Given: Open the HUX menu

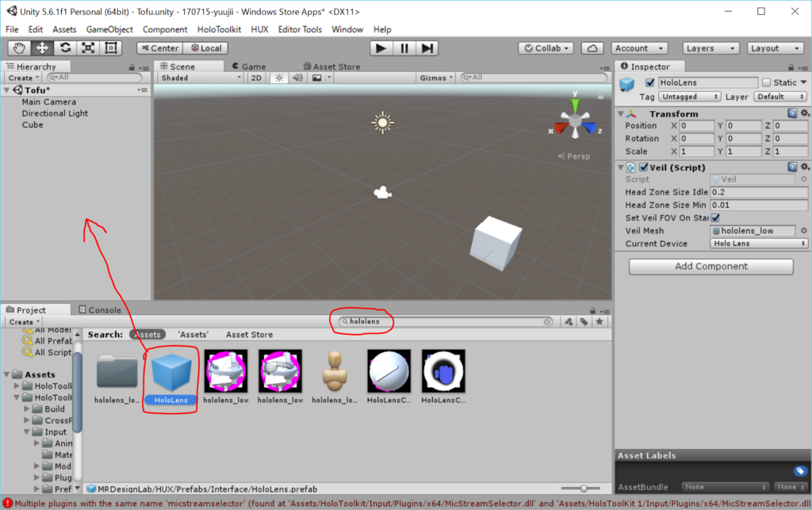Looking at the screenshot, I should tap(259, 29).
